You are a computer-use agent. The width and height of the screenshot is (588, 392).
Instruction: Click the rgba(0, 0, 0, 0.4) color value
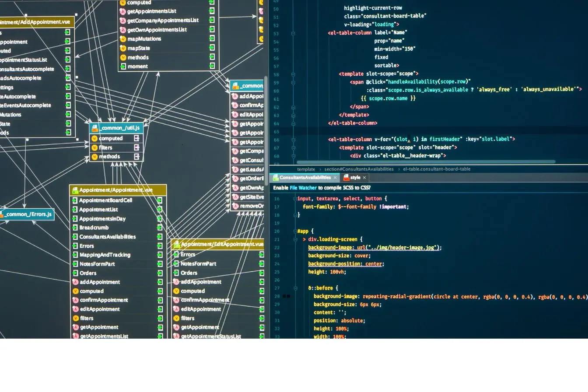512,296
